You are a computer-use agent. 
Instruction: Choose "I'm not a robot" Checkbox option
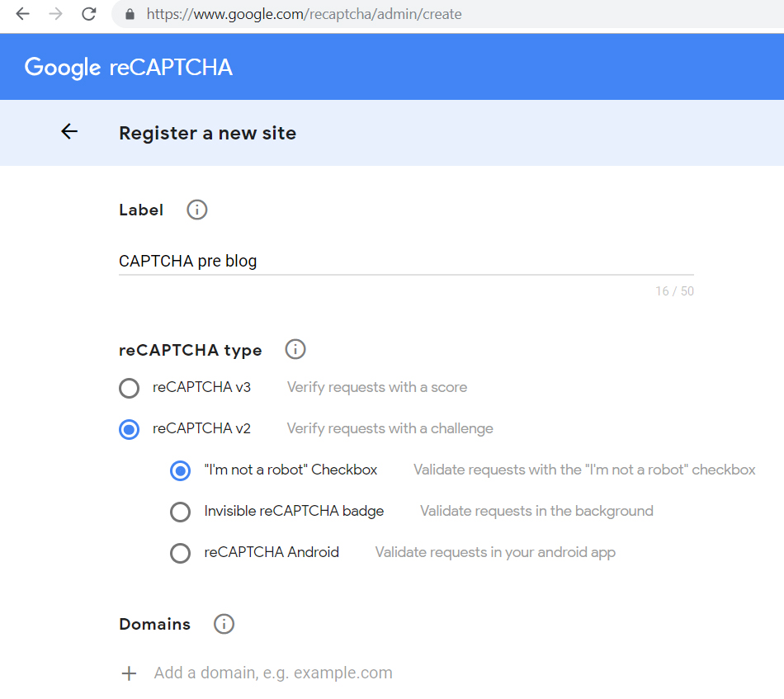pos(180,470)
